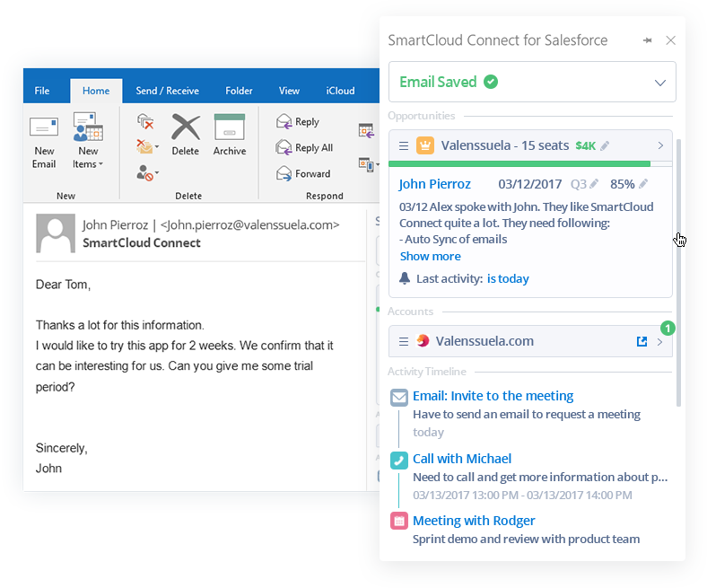Open the File tab

pos(42,91)
